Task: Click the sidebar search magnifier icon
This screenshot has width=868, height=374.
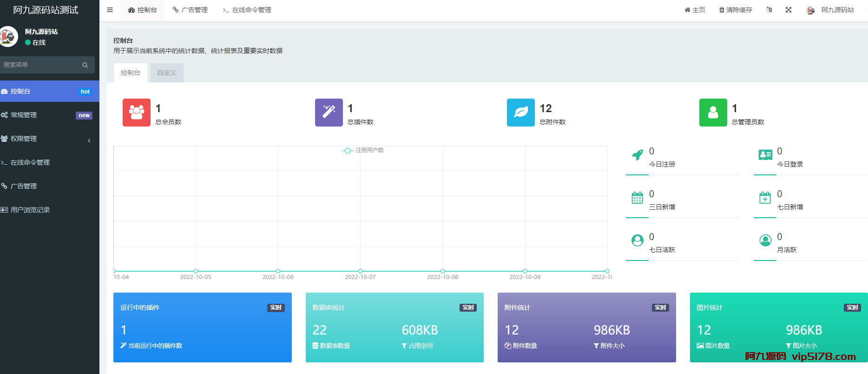Action: (x=85, y=65)
